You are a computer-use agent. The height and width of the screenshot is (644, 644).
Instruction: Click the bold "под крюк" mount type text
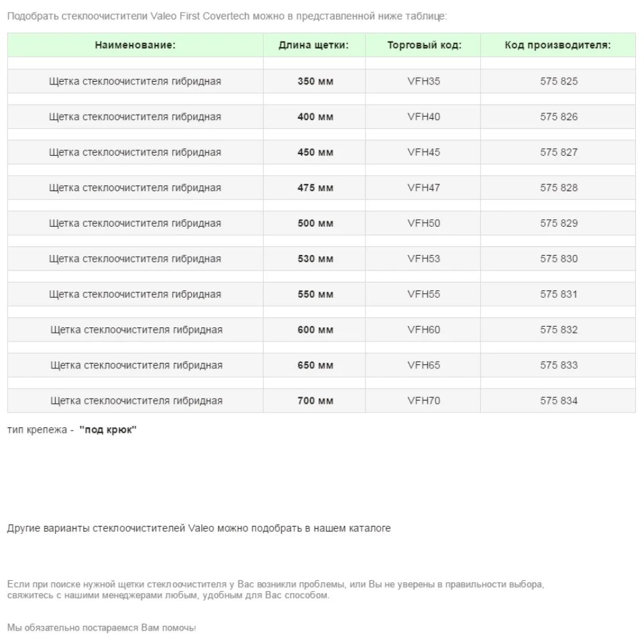click(108, 430)
